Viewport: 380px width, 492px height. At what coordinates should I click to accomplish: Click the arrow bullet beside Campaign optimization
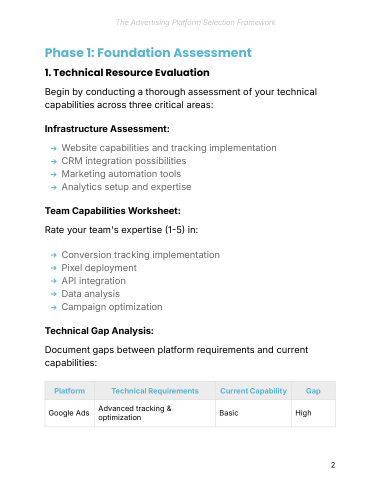54,307
